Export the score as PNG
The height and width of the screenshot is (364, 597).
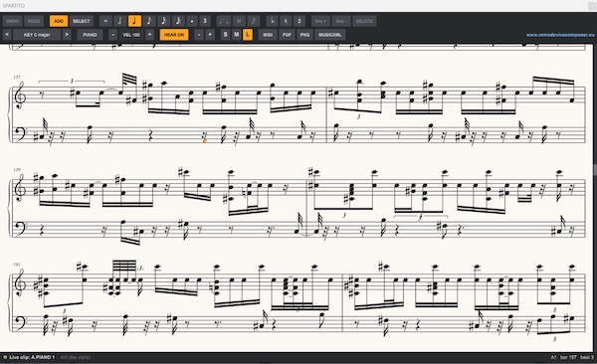[x=305, y=35]
